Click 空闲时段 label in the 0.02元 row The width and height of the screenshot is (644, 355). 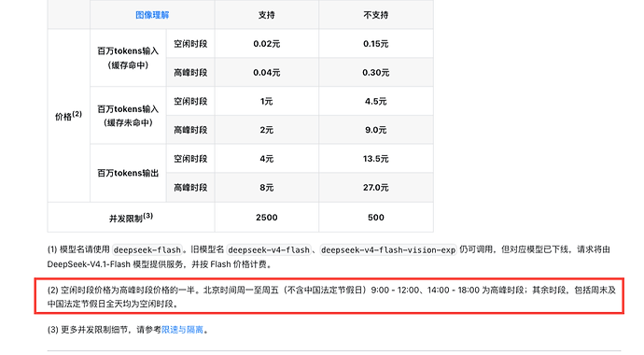pos(190,44)
